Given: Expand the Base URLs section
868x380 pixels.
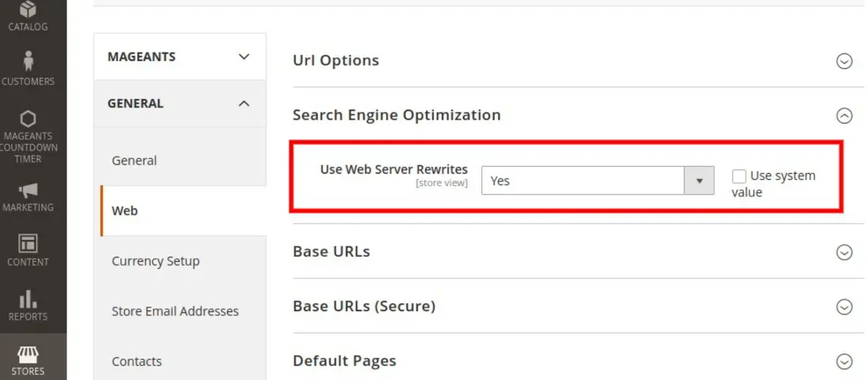Looking at the screenshot, I should point(844,252).
